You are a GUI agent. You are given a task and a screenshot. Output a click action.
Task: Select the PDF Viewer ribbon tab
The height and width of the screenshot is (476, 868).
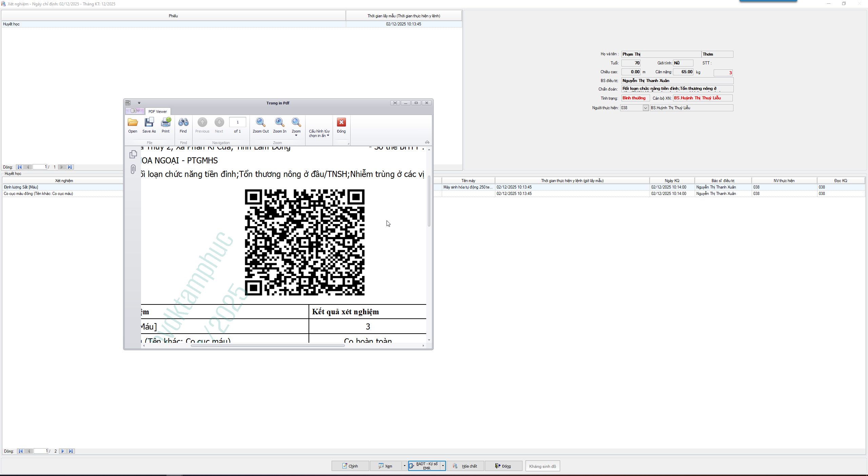click(x=158, y=111)
